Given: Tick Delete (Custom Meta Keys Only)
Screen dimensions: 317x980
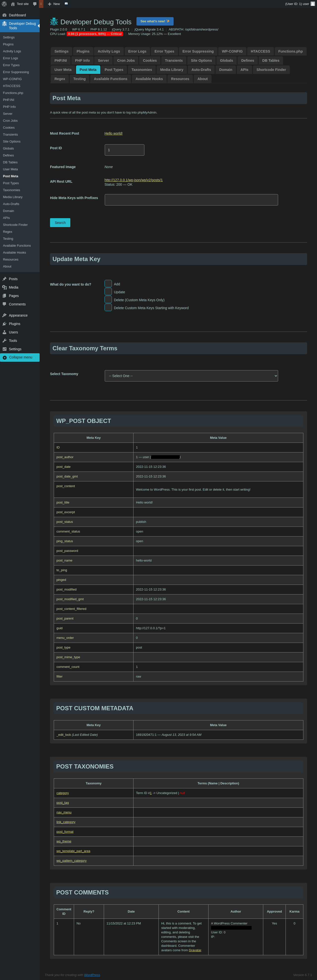Looking at the screenshot, I should pos(108,300).
